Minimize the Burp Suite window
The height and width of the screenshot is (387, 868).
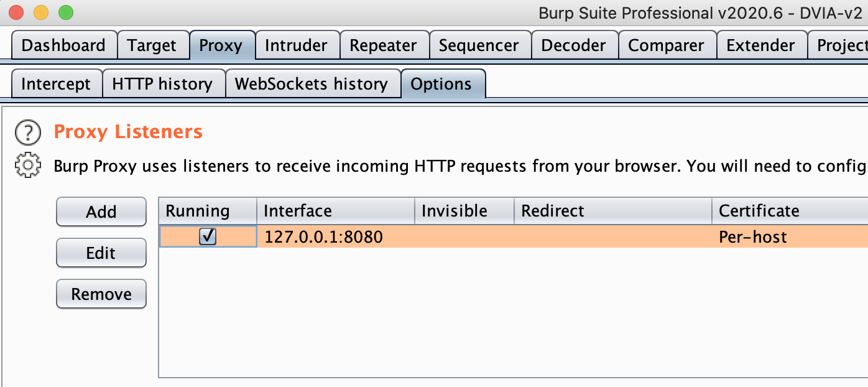pyautogui.click(x=41, y=12)
